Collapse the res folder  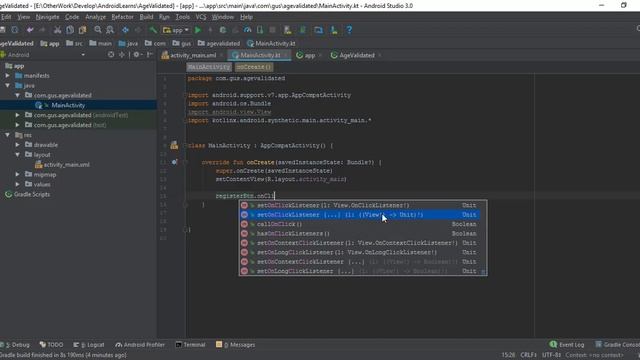click(7, 135)
